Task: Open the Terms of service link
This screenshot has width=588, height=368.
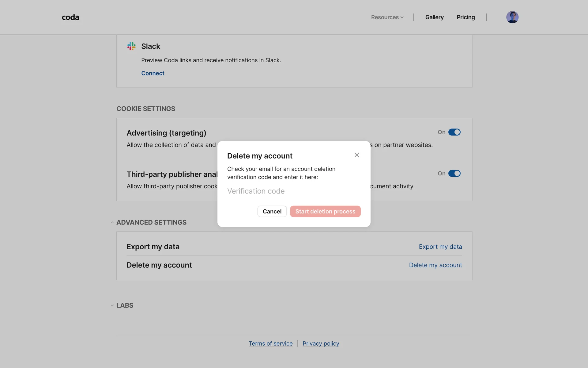Action: (x=270, y=344)
